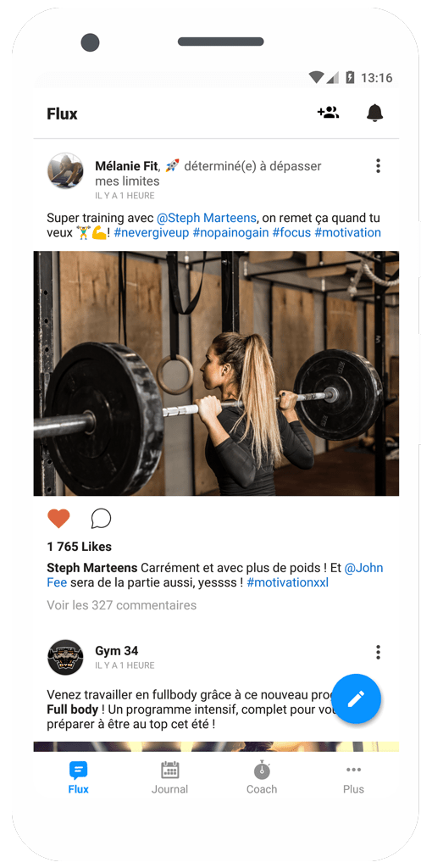This screenshot has width=432, height=868.
Task: Tap the add friends icon
Action: (x=328, y=113)
